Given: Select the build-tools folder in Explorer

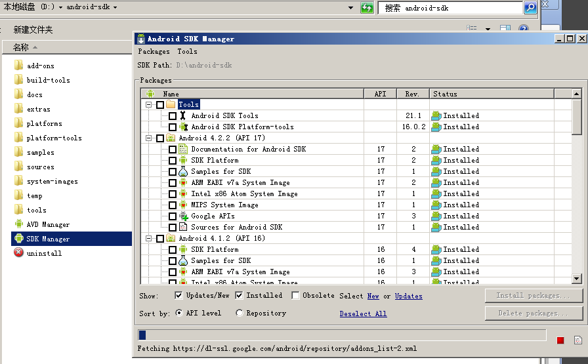Looking at the screenshot, I should pos(49,80).
